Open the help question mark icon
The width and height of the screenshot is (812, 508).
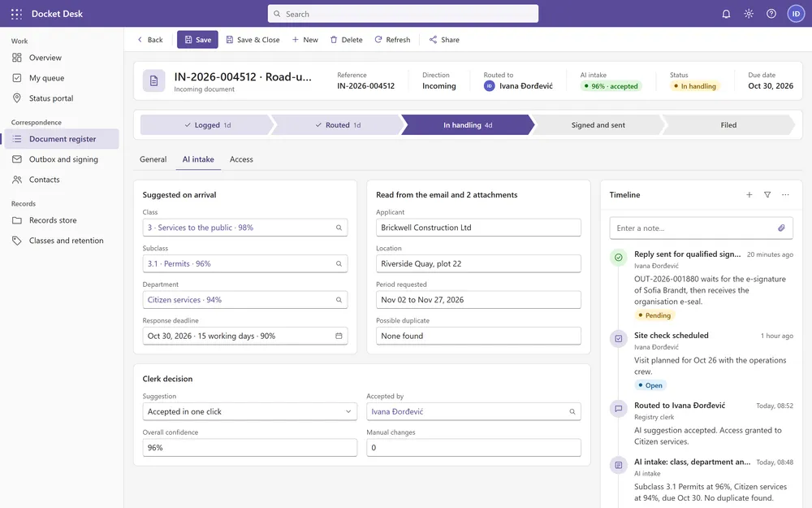coord(771,14)
